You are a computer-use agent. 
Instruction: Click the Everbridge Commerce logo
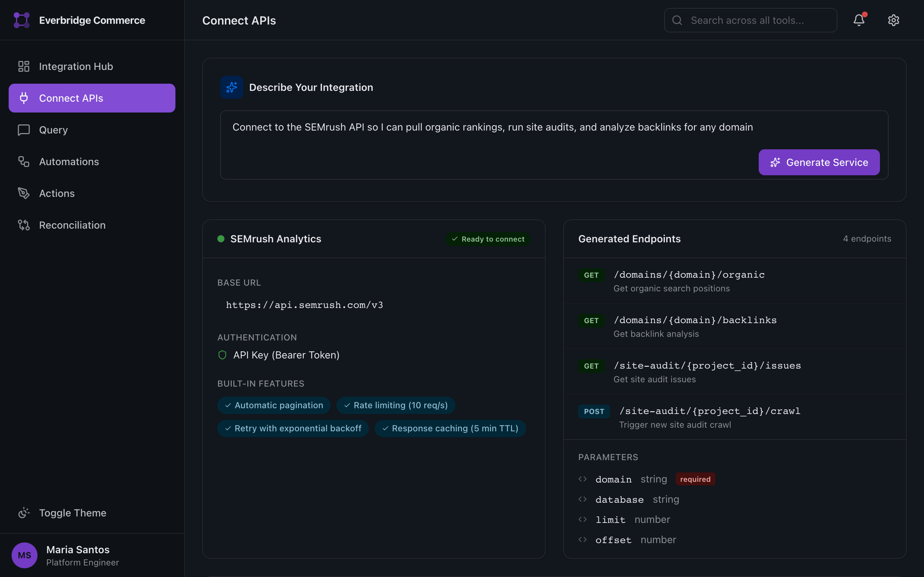22,20
